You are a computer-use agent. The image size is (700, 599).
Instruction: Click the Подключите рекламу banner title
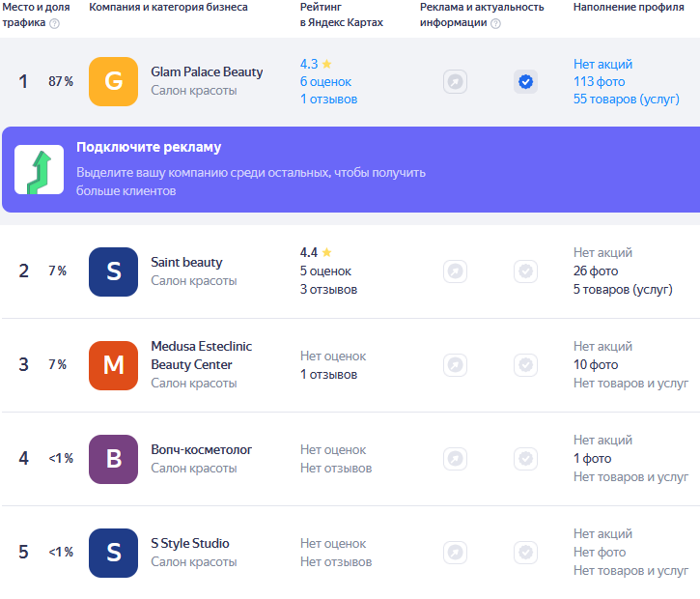[x=149, y=148]
